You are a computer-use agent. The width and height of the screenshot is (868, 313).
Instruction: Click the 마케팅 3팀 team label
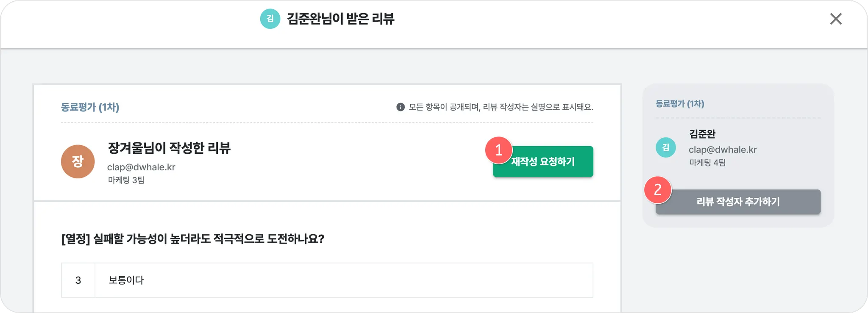[x=126, y=180]
